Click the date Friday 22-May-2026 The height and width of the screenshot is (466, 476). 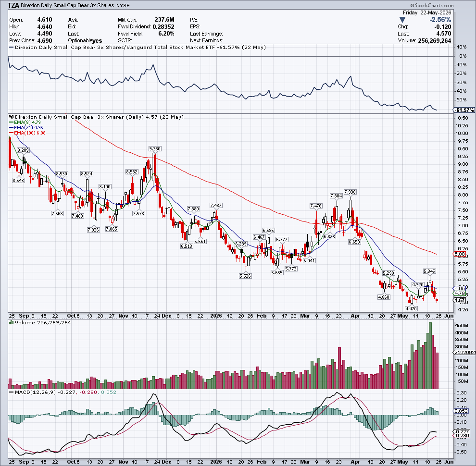click(427, 13)
